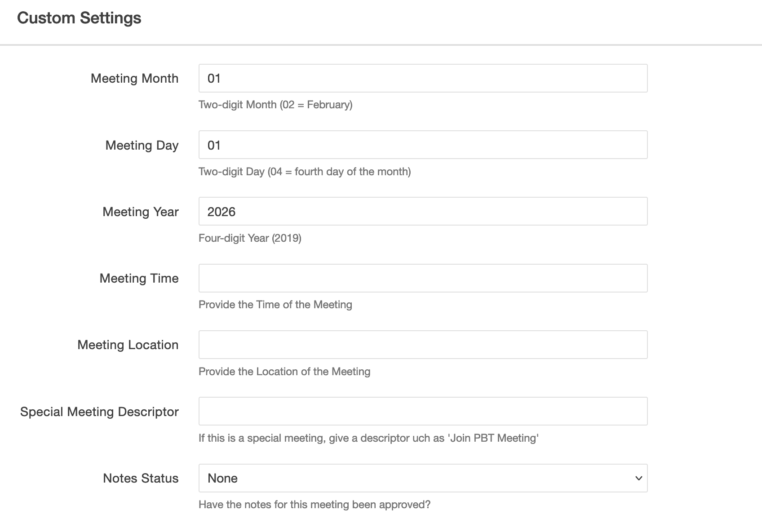The height and width of the screenshot is (532, 762).
Task: Focus the Meeting Time text box
Action: (x=423, y=278)
